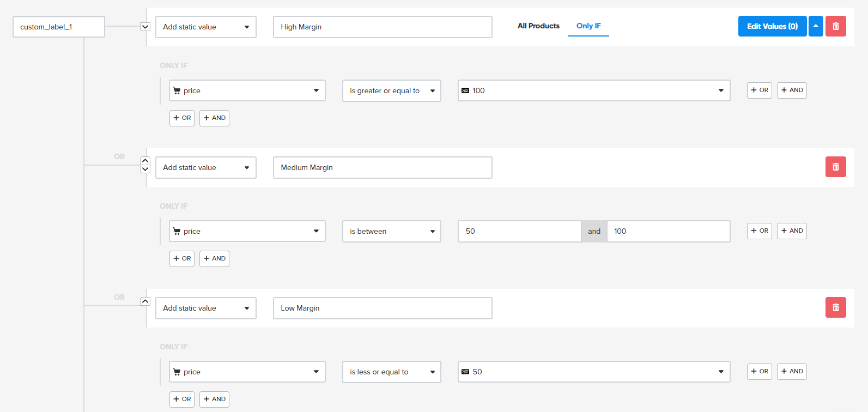This screenshot has height=412, width=868.
Task: Move the High Margin rule down
Action: click(145, 27)
